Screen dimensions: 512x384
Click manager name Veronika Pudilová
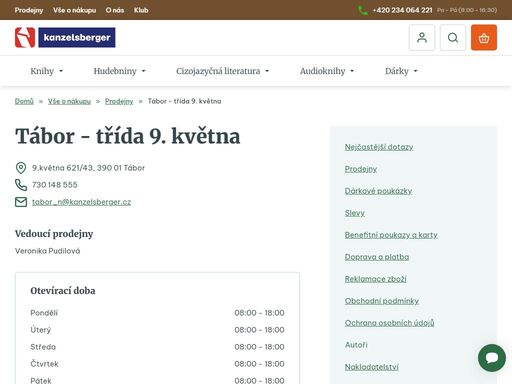[47, 251]
